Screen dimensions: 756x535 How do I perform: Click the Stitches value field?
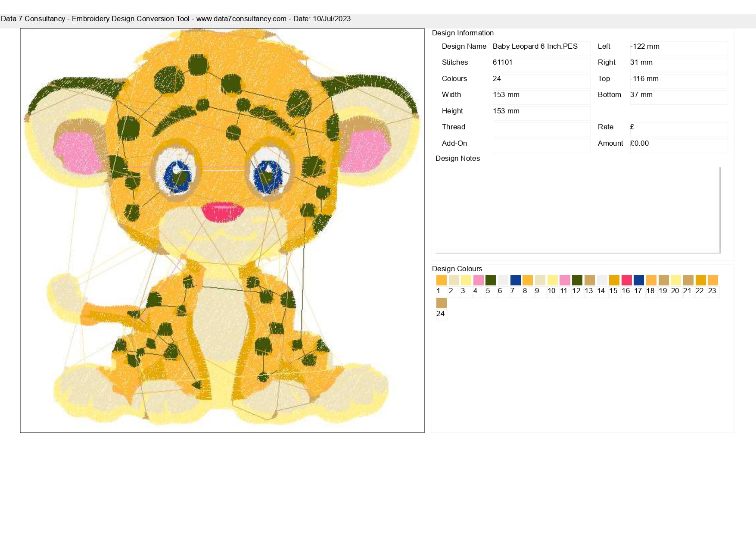click(541, 65)
